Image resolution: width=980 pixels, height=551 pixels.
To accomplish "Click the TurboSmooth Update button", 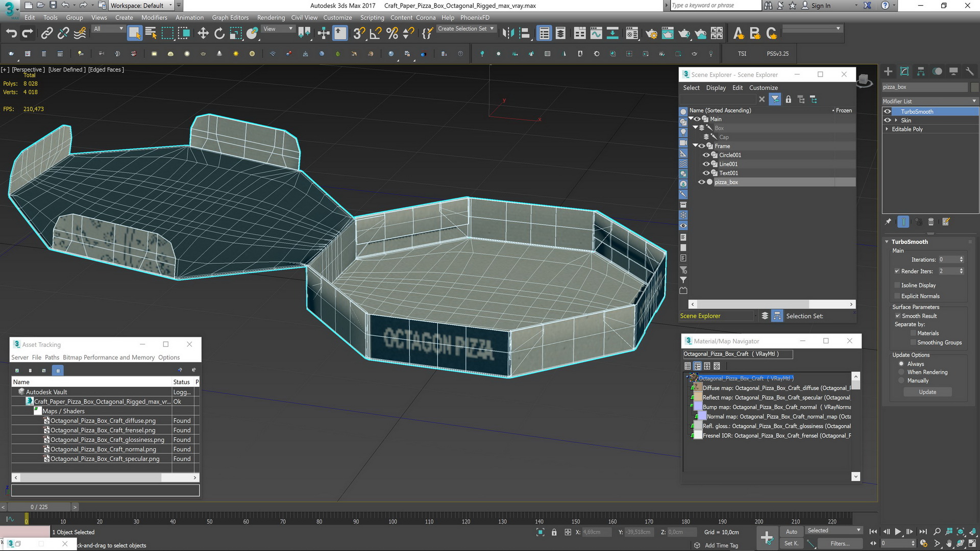I will coord(927,392).
